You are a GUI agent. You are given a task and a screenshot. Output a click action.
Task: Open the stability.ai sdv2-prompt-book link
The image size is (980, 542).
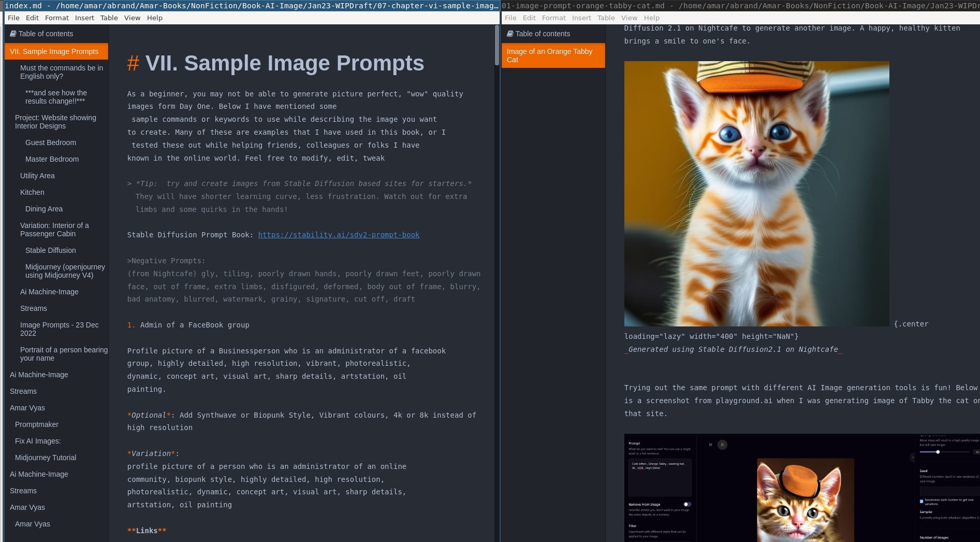339,235
